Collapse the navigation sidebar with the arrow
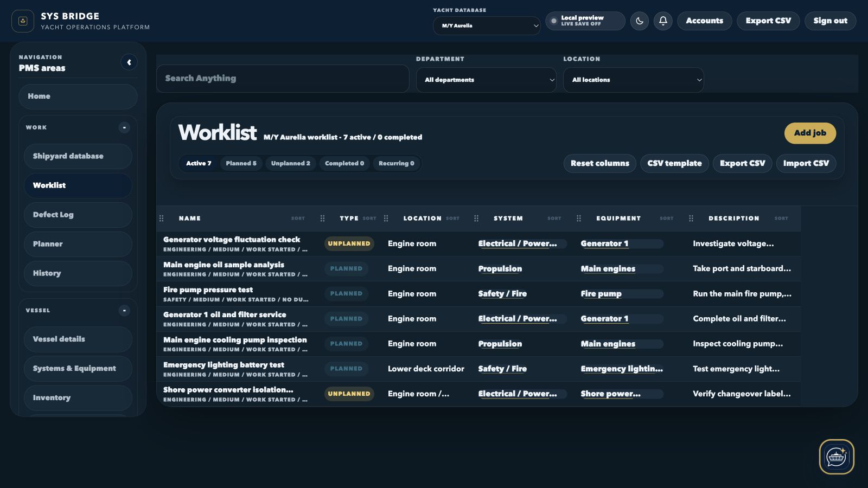Viewport: 868px width, 488px height. [x=129, y=62]
